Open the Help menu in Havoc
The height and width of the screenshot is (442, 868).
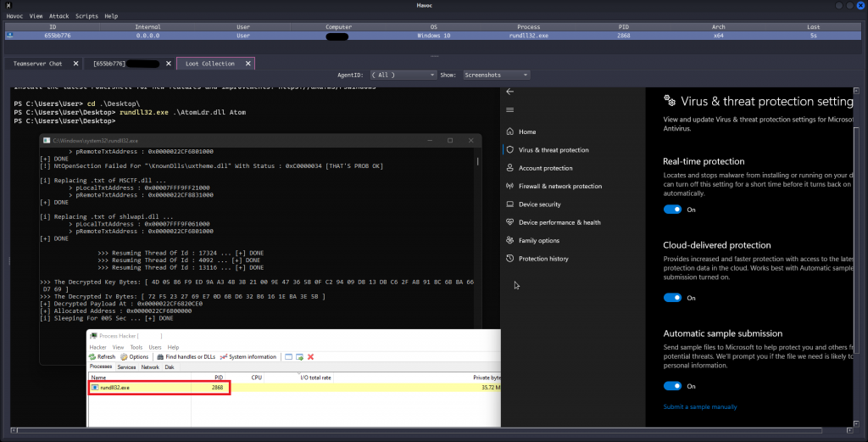click(111, 16)
